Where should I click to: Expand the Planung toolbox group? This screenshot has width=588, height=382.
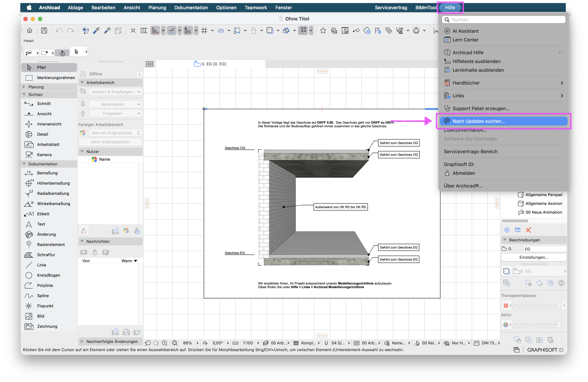point(24,87)
